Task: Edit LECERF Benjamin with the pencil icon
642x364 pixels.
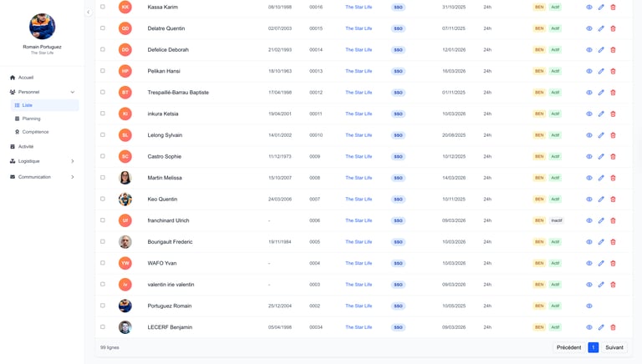Action: tap(601, 327)
